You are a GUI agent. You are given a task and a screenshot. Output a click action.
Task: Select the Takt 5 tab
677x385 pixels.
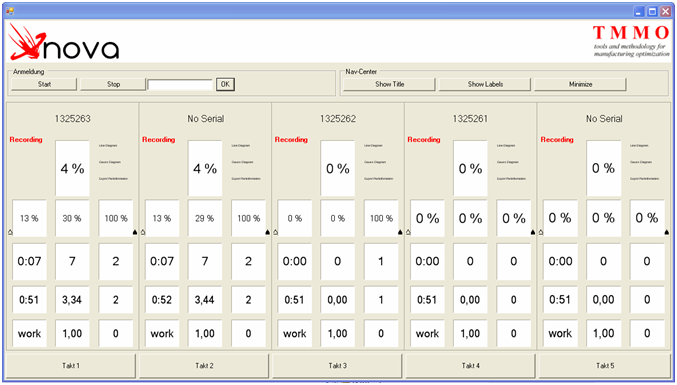point(604,366)
